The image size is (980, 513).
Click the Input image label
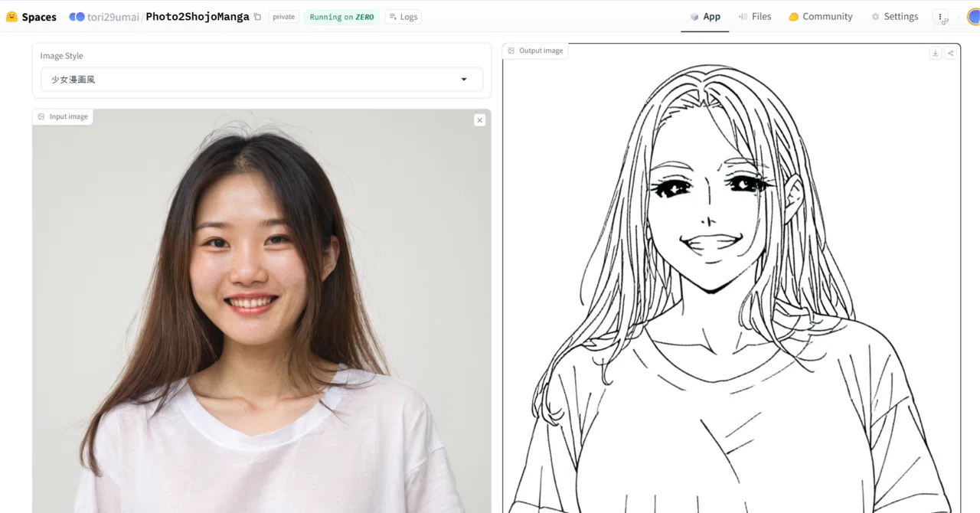63,116
